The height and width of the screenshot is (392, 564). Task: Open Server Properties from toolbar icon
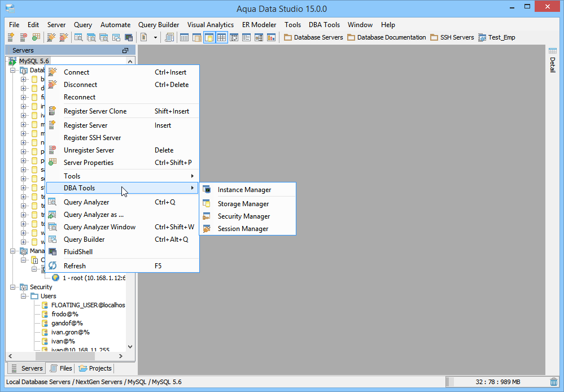pos(36,37)
